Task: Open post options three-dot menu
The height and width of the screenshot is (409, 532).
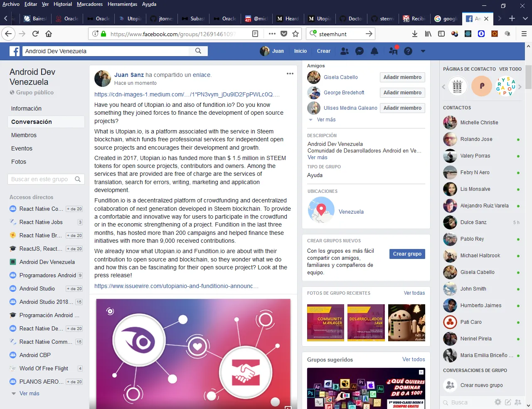Action: 290,74
